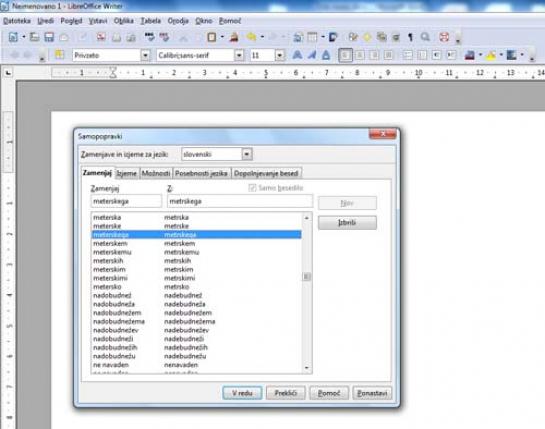545x429 pixels.
Task: Click the Pomoč button in dialog
Action: [329, 393]
